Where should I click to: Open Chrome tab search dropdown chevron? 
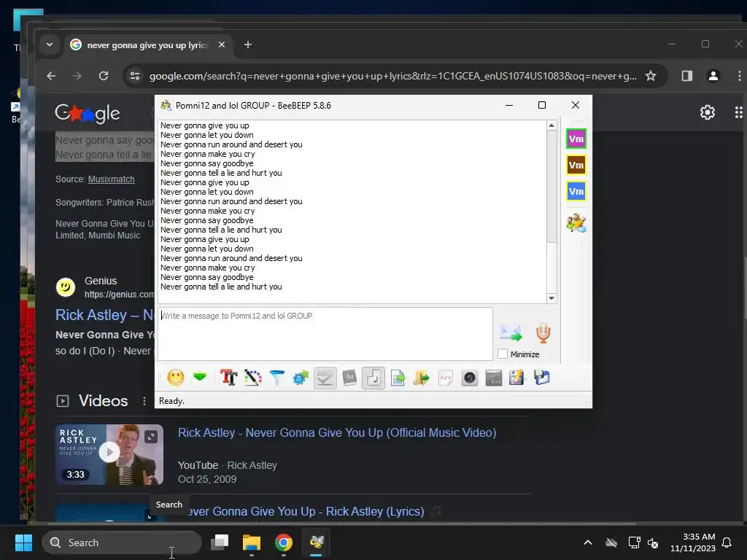pyautogui.click(x=50, y=44)
